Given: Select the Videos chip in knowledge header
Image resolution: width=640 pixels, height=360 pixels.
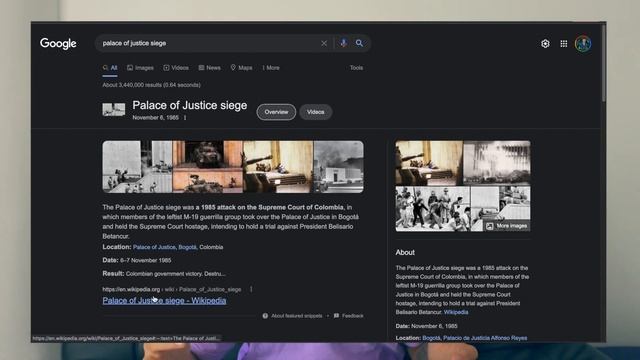Looking at the screenshot, I should tap(316, 112).
